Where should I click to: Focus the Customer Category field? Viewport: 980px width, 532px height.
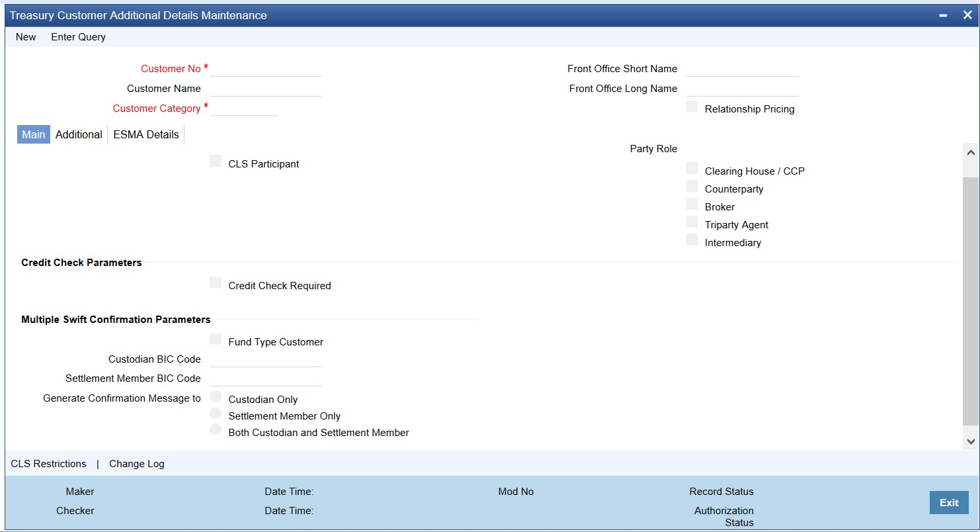(244, 109)
